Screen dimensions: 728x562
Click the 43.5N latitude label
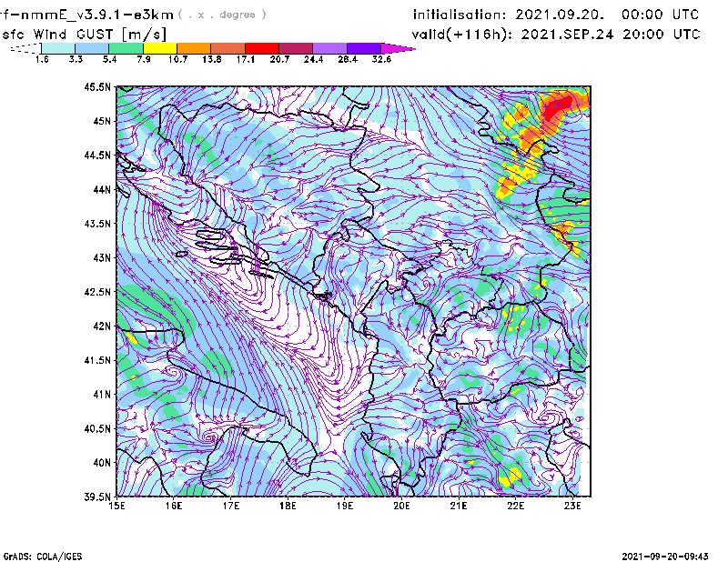(x=97, y=224)
